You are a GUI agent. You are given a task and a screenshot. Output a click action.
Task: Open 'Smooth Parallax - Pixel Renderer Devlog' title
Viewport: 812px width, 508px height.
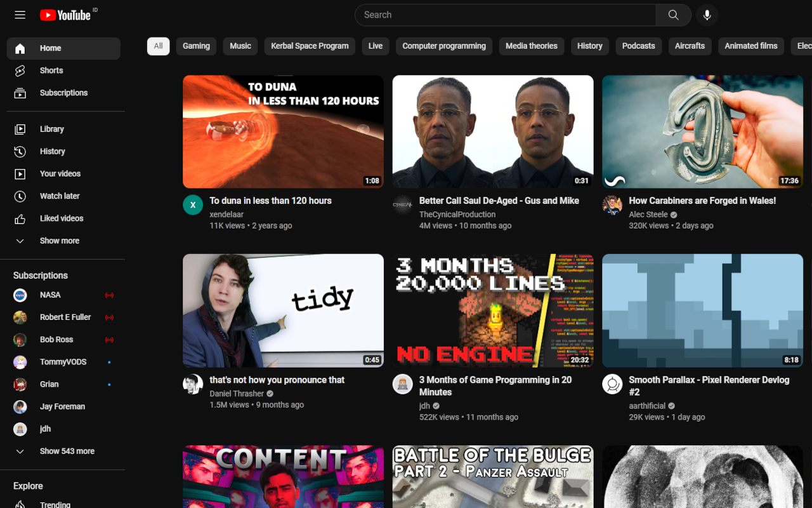point(709,386)
